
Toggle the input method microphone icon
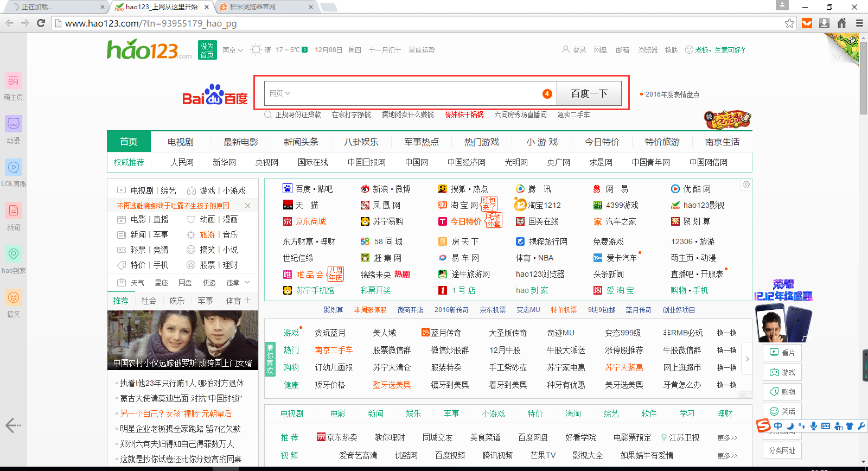click(813, 426)
